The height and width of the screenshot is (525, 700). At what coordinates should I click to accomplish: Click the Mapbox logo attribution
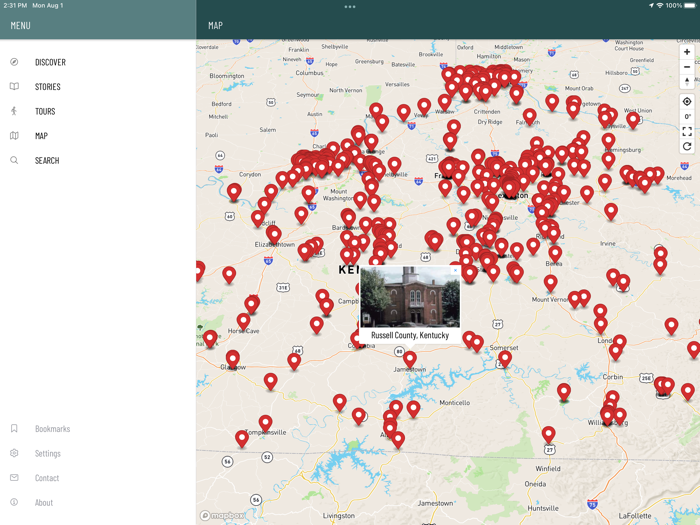[222, 516]
